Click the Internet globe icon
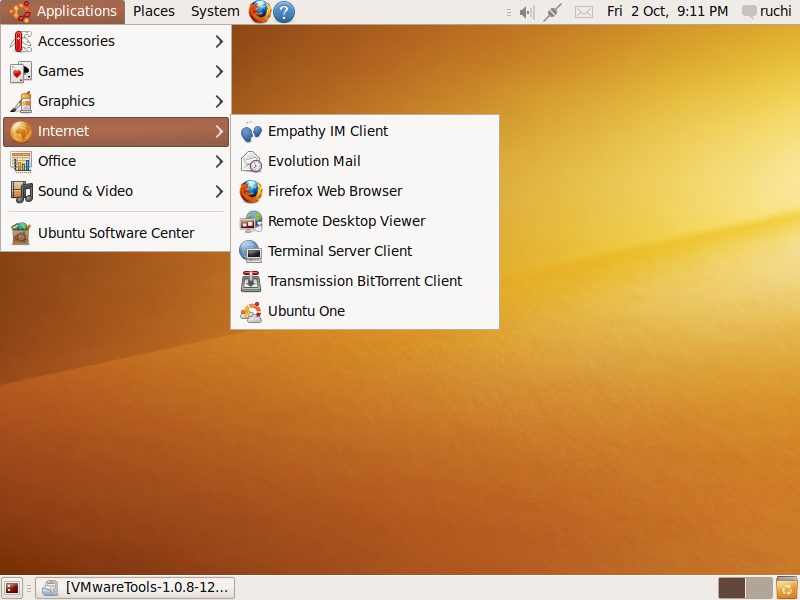The image size is (800, 600). coord(21,132)
